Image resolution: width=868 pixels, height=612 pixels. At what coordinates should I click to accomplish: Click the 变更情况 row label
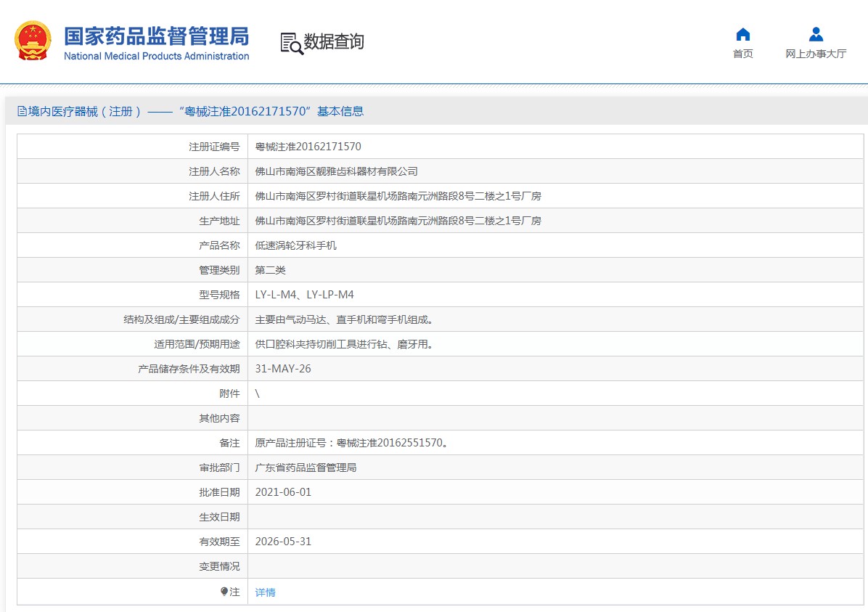[219, 566]
